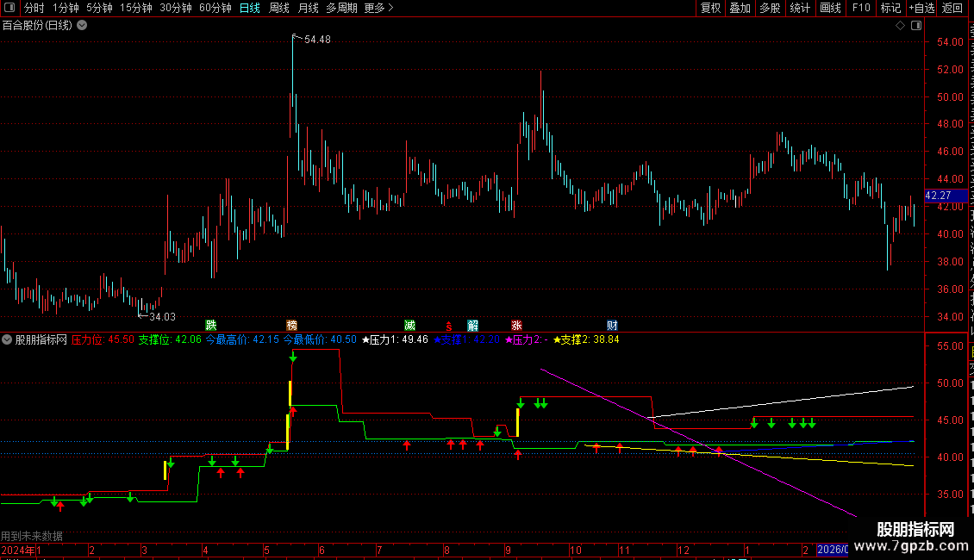Click the 54.48 high price label
Image resolution: width=974 pixels, height=560 pixels.
(317, 40)
